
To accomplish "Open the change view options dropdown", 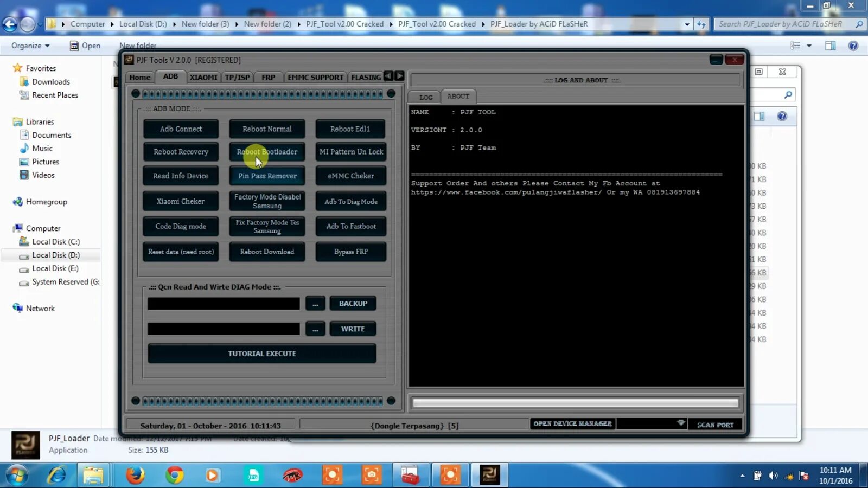I will [x=809, y=46].
